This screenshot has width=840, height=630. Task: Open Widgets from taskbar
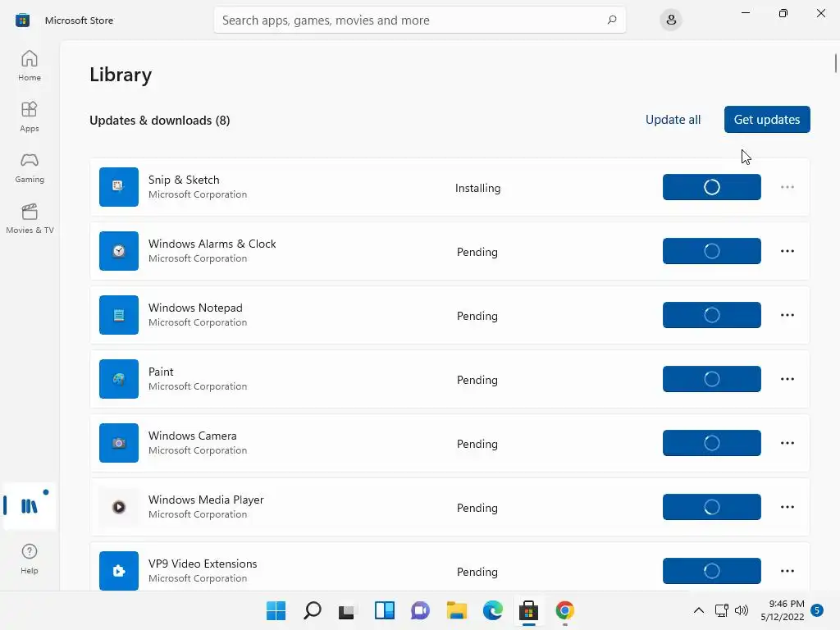385,610
